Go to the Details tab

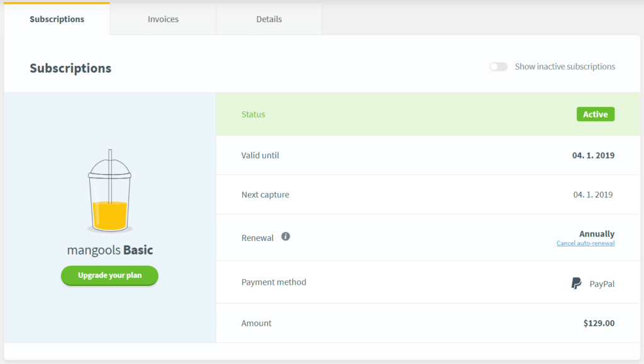coord(269,19)
